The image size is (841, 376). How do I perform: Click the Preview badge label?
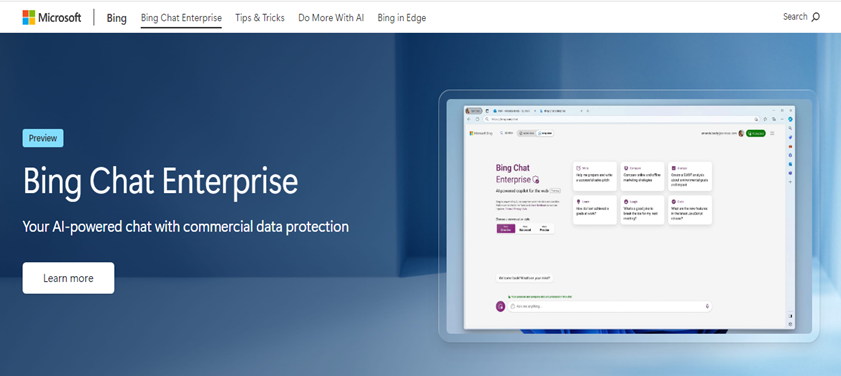[x=43, y=138]
